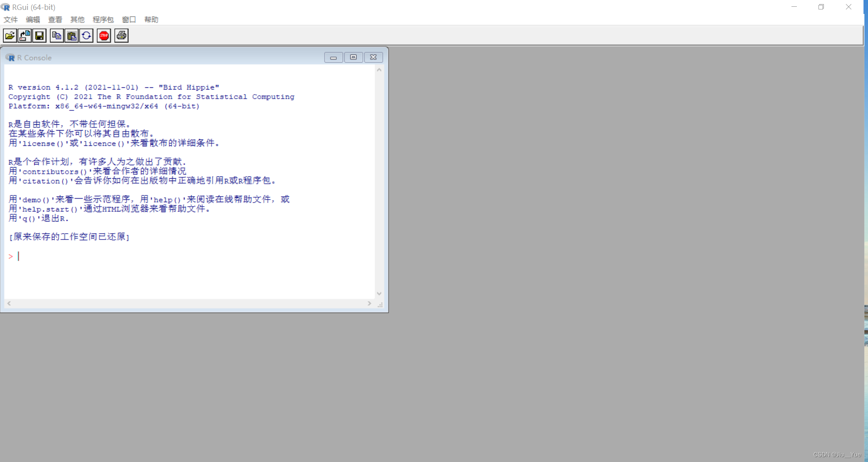Close the RGui main window
This screenshot has height=462, width=868.
click(849, 7)
